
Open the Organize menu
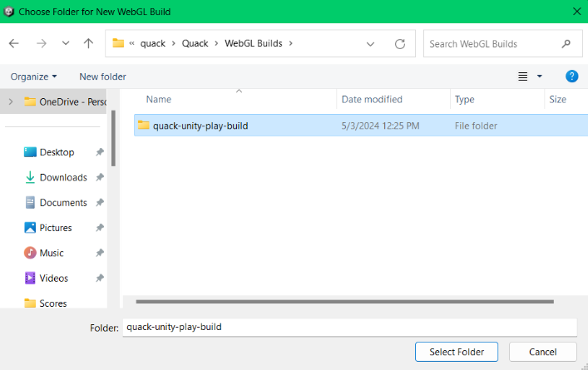(34, 76)
